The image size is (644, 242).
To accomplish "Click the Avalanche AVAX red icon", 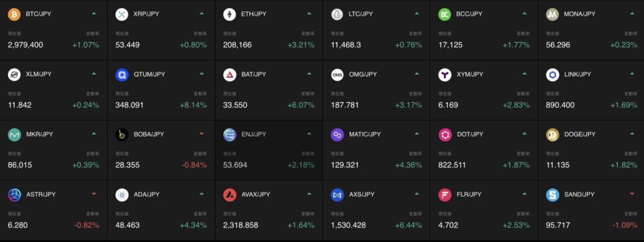I will [x=230, y=195].
